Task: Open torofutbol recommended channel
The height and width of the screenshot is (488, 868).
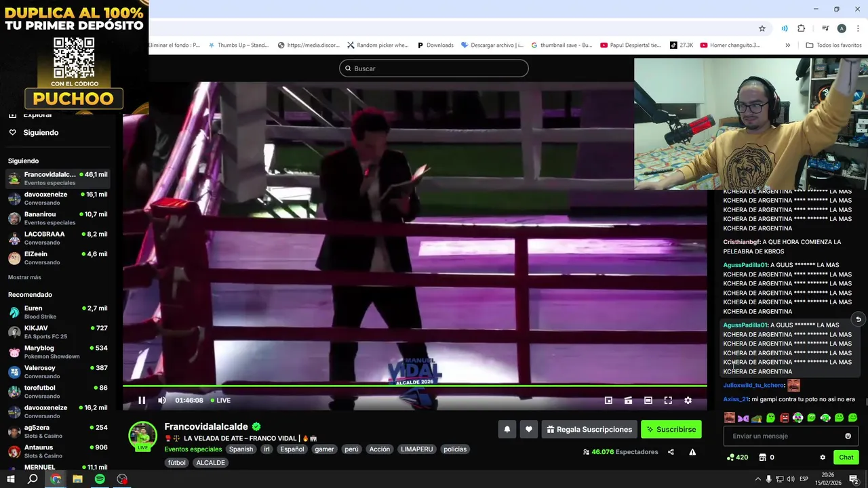Action: pos(58,392)
